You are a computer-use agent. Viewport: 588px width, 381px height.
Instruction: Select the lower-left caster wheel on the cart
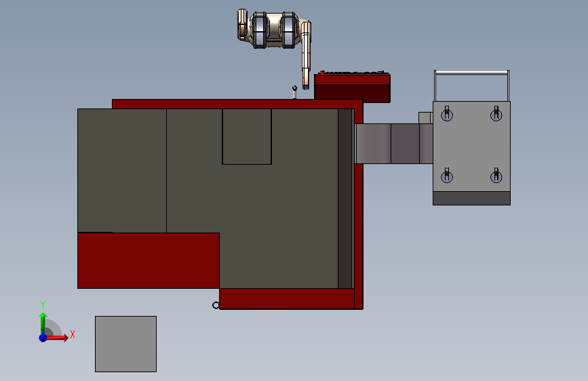tap(447, 176)
